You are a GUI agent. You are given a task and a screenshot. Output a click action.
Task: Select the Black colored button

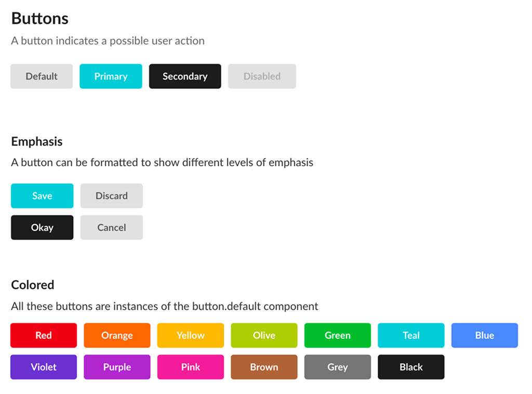click(411, 367)
